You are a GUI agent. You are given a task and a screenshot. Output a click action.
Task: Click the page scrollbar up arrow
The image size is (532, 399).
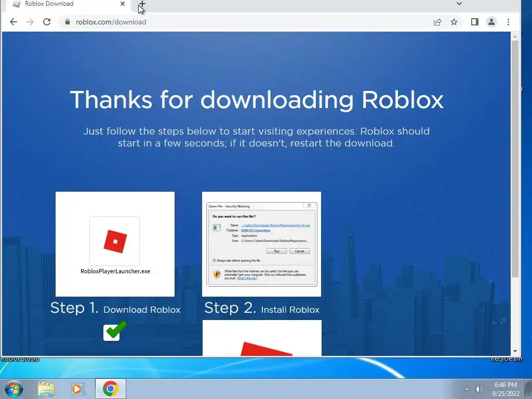point(515,36)
